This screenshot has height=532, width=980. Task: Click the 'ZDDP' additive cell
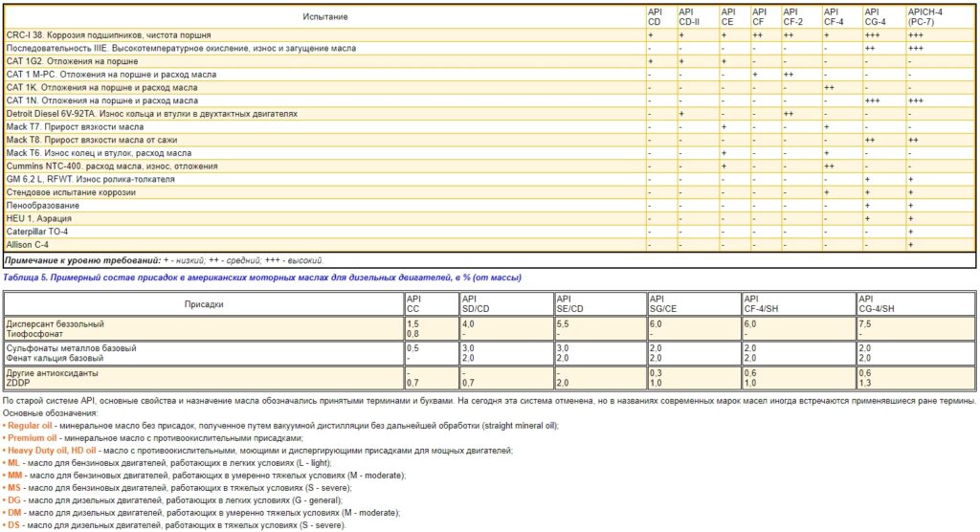pyautogui.click(x=17, y=382)
